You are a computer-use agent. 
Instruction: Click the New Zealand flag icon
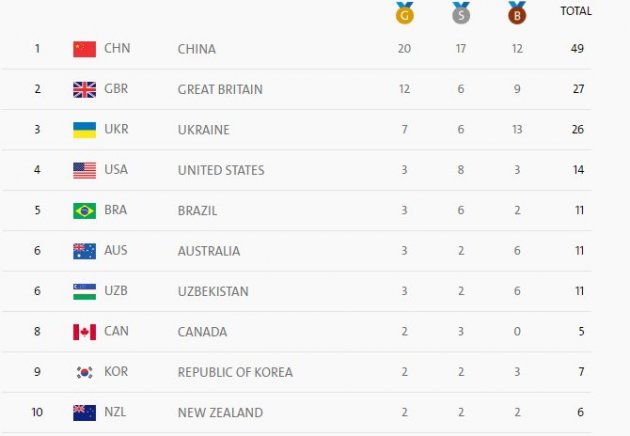coord(85,412)
